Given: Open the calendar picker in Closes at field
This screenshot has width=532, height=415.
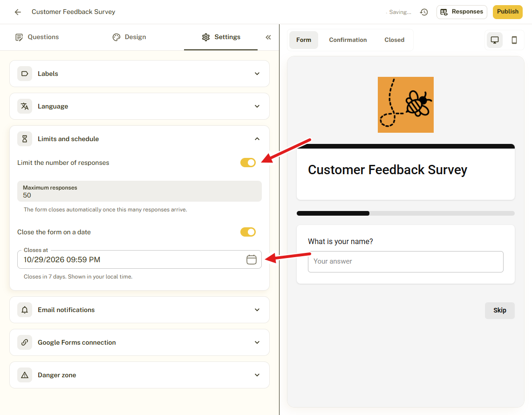Looking at the screenshot, I should tap(252, 259).
